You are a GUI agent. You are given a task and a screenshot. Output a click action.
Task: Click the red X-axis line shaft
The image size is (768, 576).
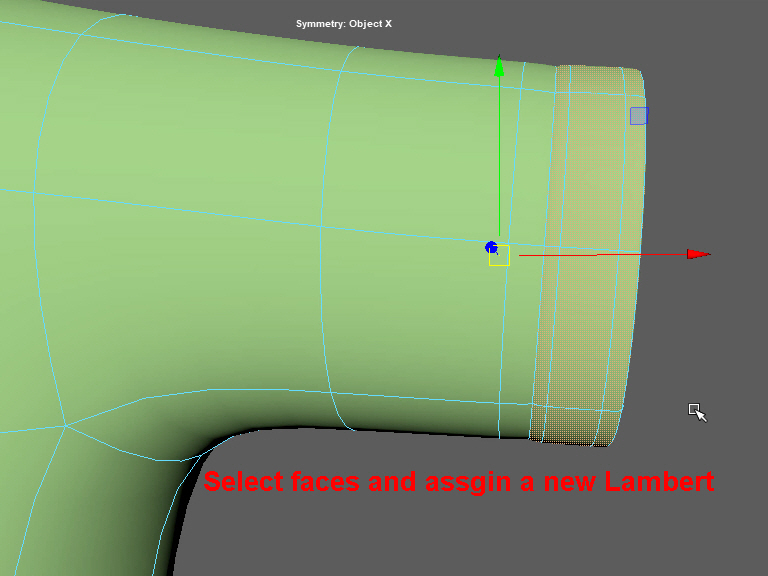pos(600,254)
